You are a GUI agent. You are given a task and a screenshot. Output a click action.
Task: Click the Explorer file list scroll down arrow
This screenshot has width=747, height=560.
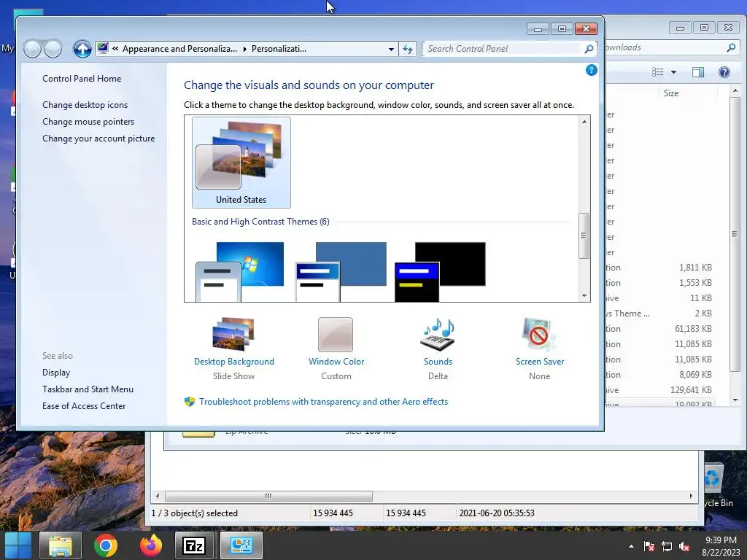tap(735, 400)
